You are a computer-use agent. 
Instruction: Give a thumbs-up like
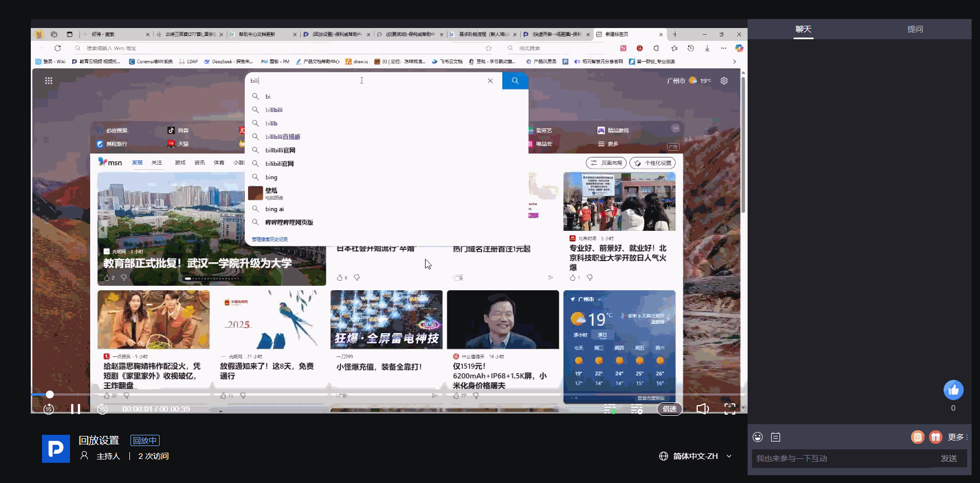[x=954, y=390]
